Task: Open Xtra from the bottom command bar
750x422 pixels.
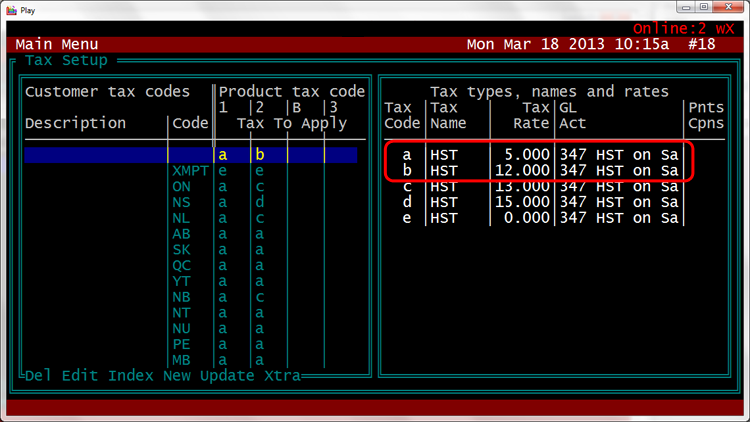Action: (x=282, y=376)
